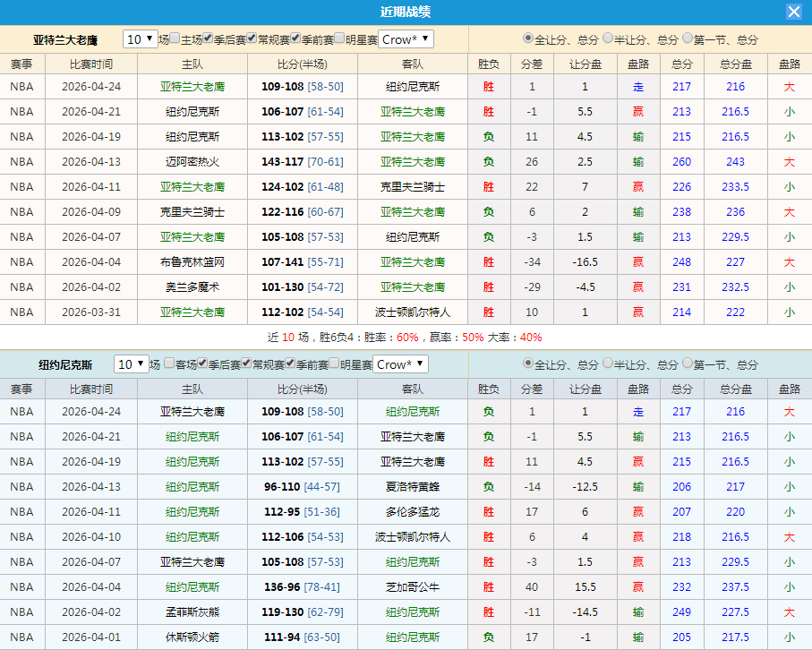Click the 比赛时间 column header
The width and height of the screenshot is (812, 650).
[x=90, y=62]
